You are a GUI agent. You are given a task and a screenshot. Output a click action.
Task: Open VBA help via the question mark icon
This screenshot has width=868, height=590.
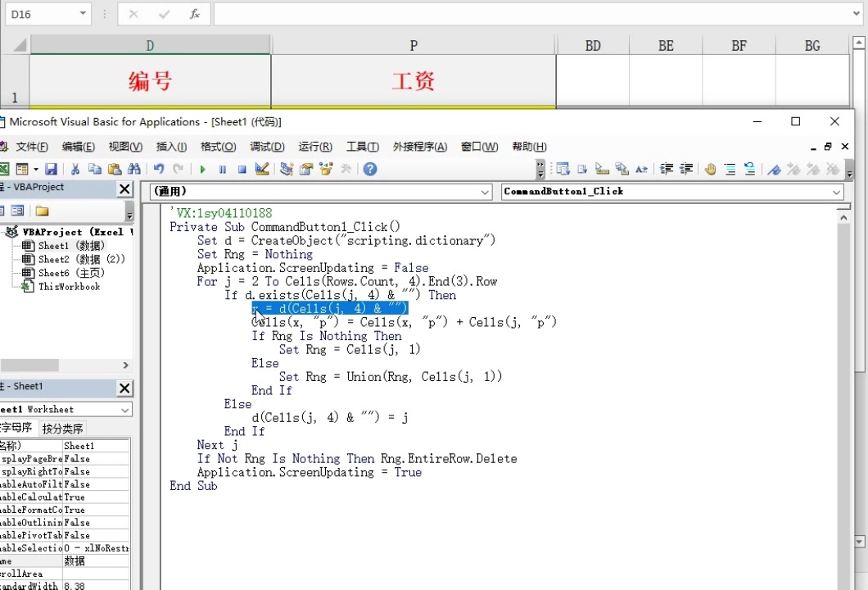369,169
